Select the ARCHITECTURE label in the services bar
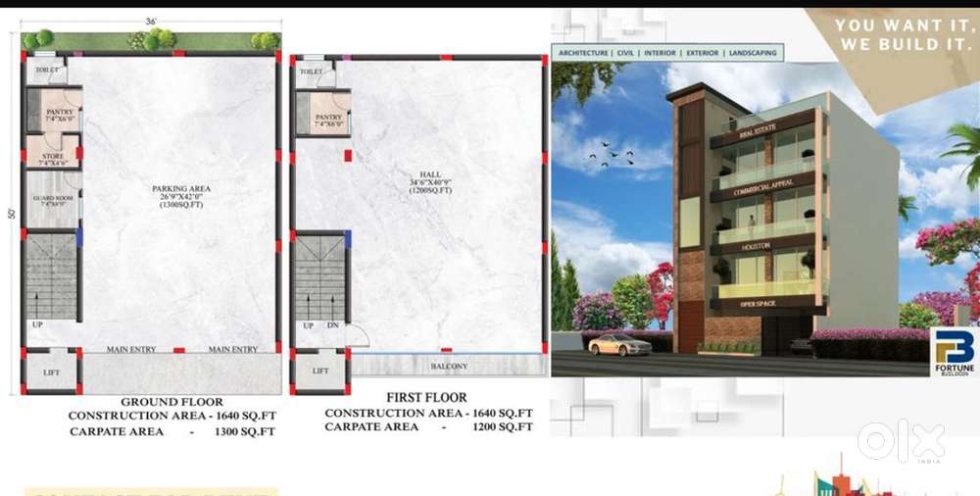The image size is (980, 496). tap(583, 53)
